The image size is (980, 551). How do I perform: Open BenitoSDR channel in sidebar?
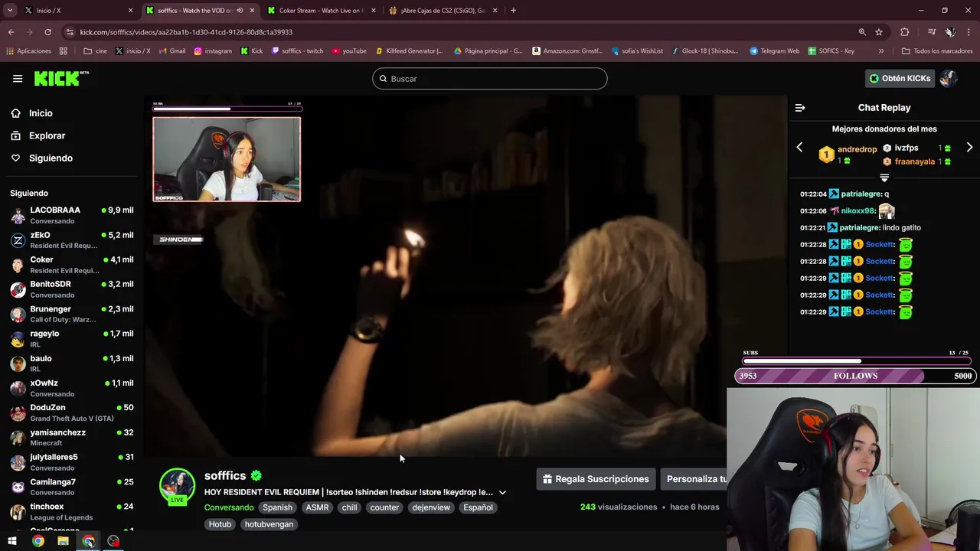click(72, 289)
